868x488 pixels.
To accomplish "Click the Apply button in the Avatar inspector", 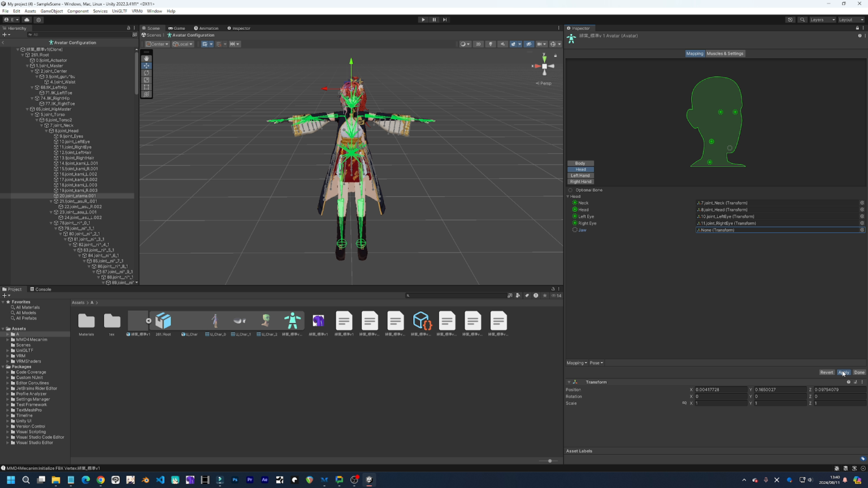I will coord(843,372).
